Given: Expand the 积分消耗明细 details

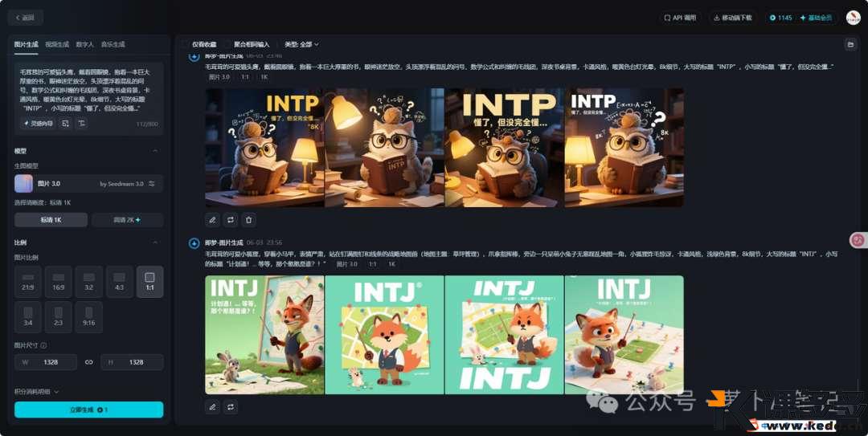Looking at the screenshot, I should (57, 392).
